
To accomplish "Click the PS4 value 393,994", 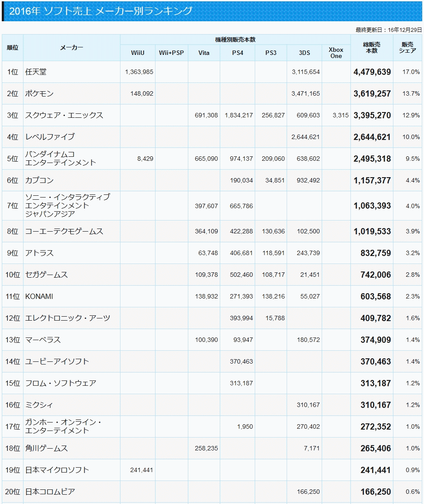I will (241, 318).
